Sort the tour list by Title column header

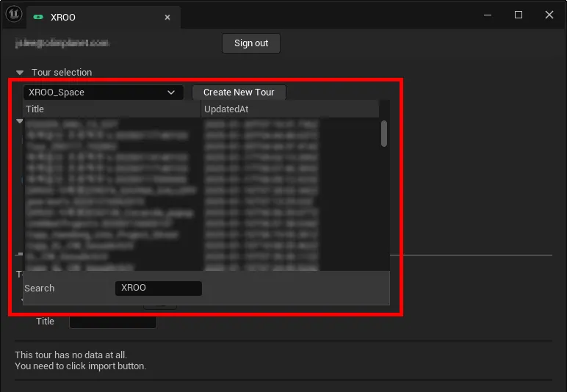tap(112, 109)
